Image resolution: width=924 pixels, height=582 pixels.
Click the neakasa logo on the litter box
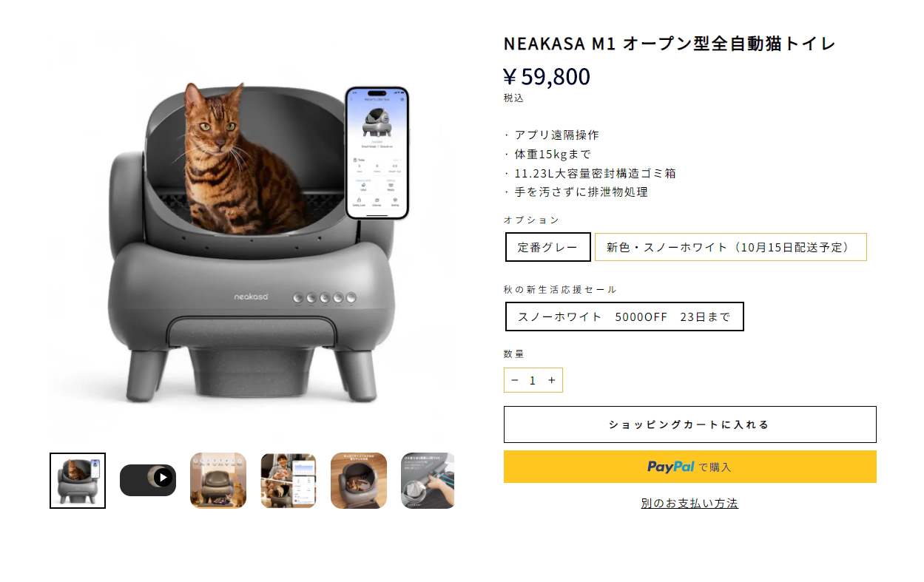[252, 297]
